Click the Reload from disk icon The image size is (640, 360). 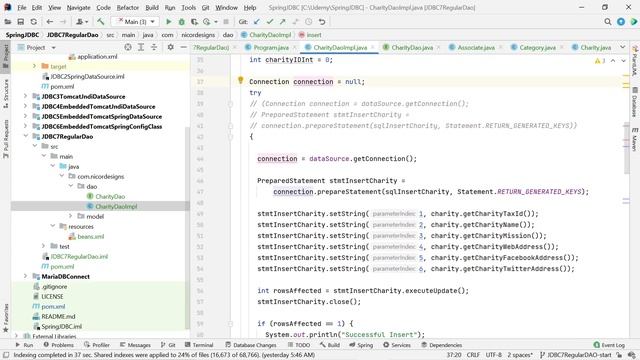pyautogui.click(x=33, y=22)
